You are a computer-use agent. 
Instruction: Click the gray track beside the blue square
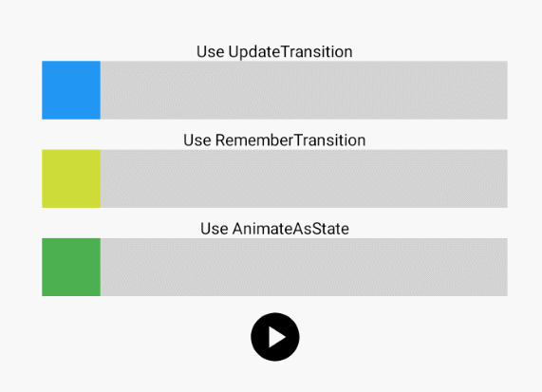point(304,90)
